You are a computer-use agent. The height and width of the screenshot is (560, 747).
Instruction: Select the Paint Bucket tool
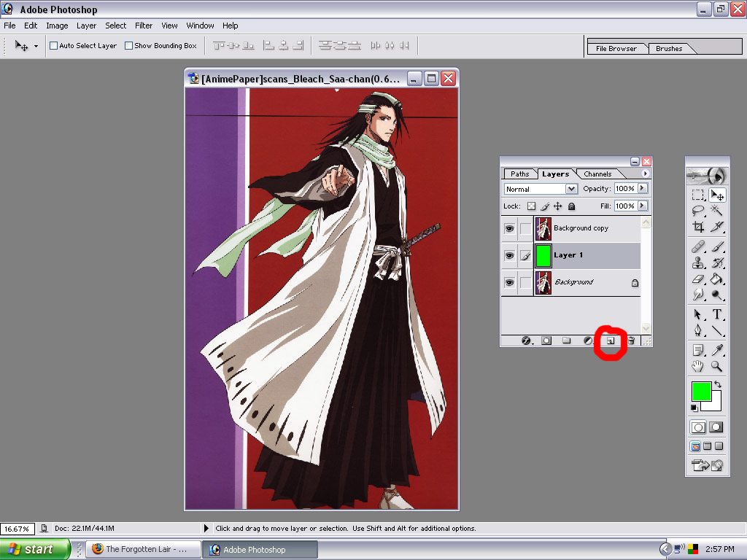716,279
